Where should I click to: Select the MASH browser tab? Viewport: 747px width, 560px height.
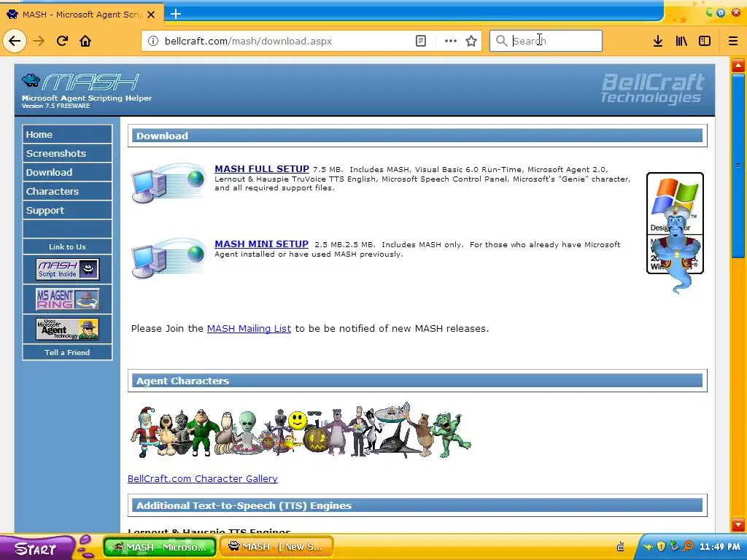[82, 15]
